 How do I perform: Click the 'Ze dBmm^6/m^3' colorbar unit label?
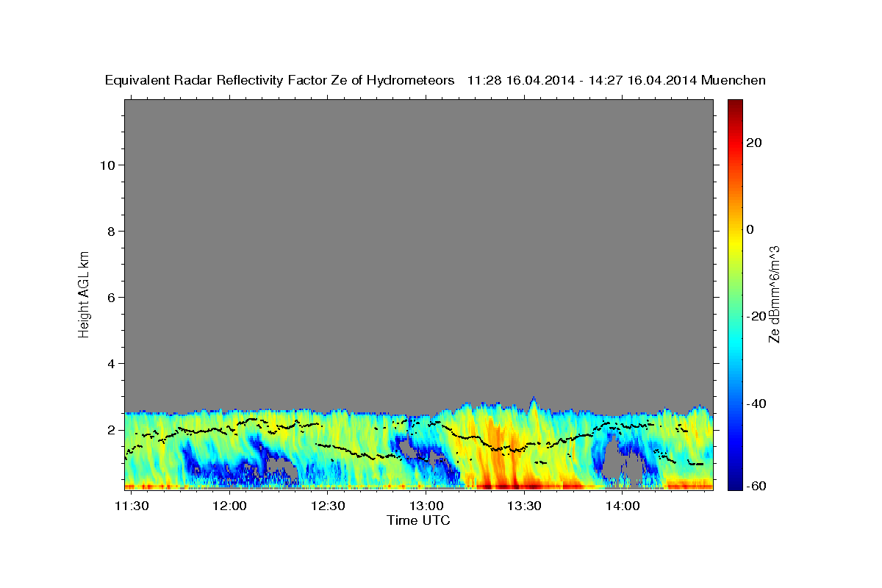(x=774, y=294)
